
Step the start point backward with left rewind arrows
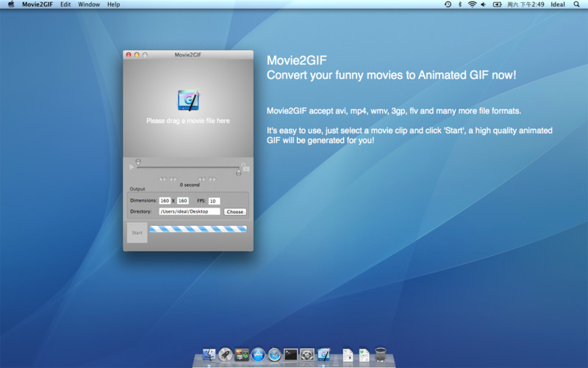click(162, 179)
